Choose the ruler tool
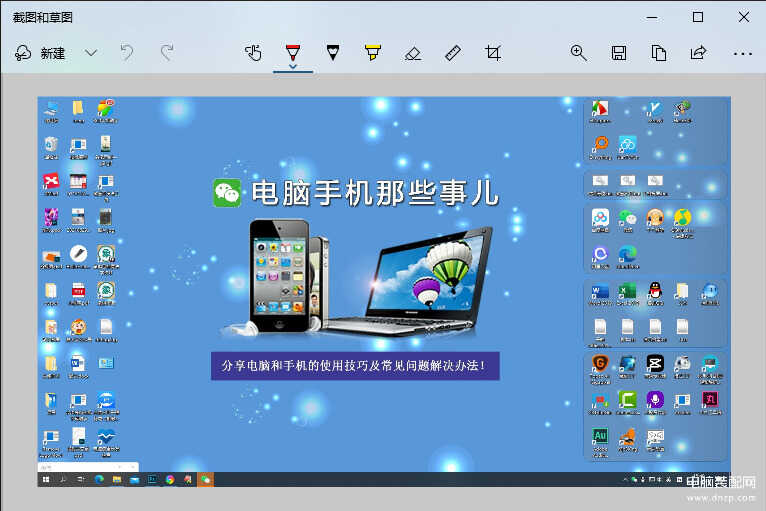Viewport: 766px width, 511px height. click(453, 53)
